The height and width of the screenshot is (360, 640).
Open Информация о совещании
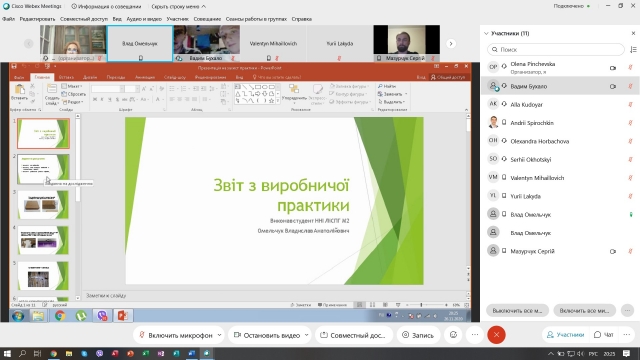[x=106, y=7]
